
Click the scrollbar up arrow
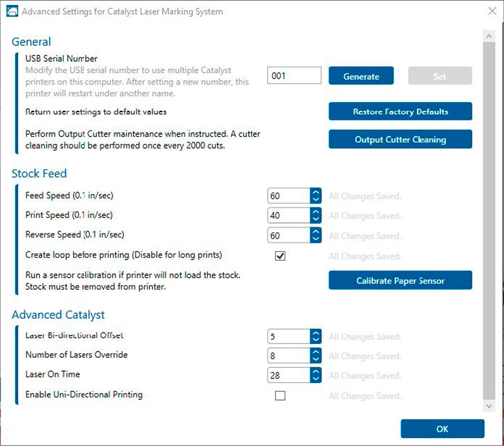point(489,36)
